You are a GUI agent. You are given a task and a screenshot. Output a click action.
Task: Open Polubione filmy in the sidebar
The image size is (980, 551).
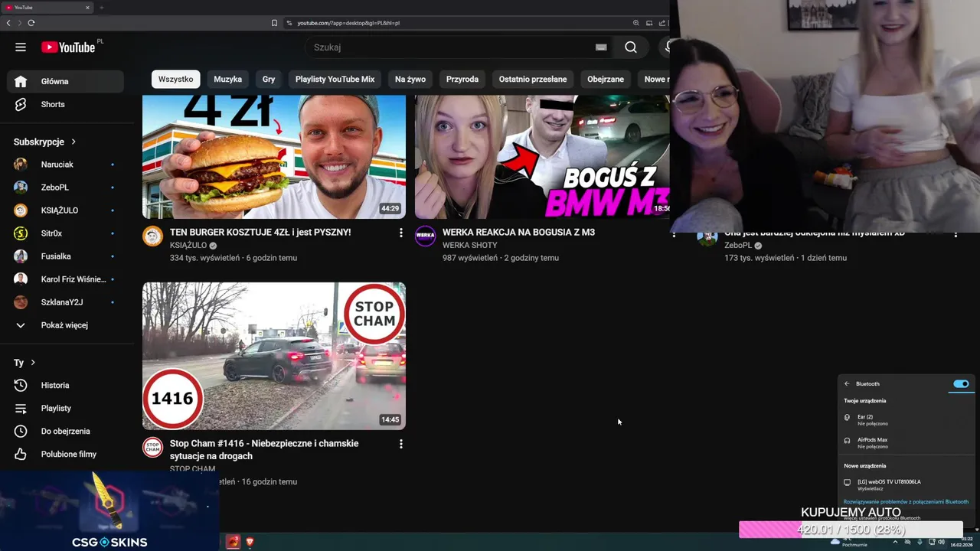click(x=65, y=454)
